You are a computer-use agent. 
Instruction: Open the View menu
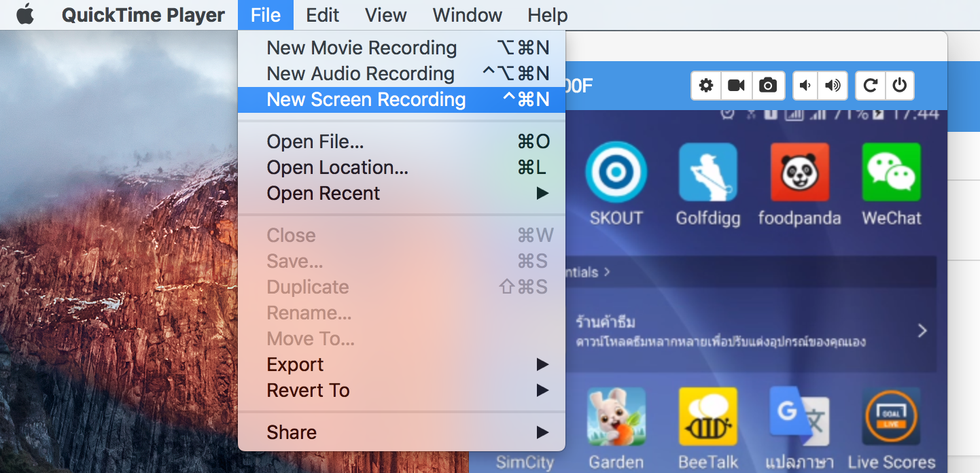tap(386, 15)
